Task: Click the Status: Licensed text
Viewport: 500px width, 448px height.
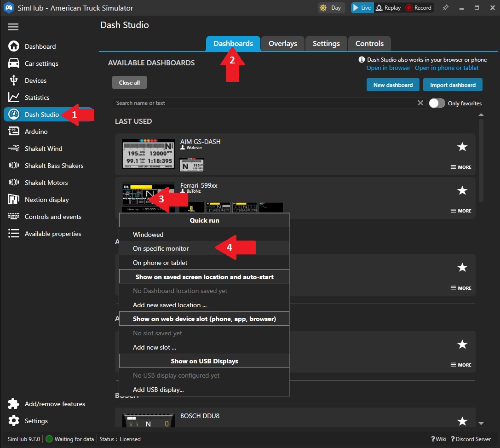Action: coord(120,439)
